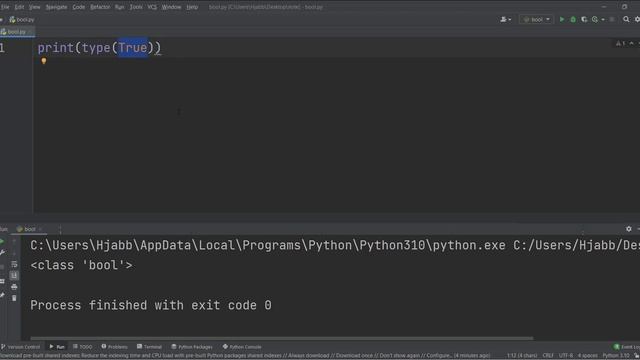The image size is (640, 360).
Task: Click the horizontal scrollbar of the Run console
Action: tap(282, 338)
